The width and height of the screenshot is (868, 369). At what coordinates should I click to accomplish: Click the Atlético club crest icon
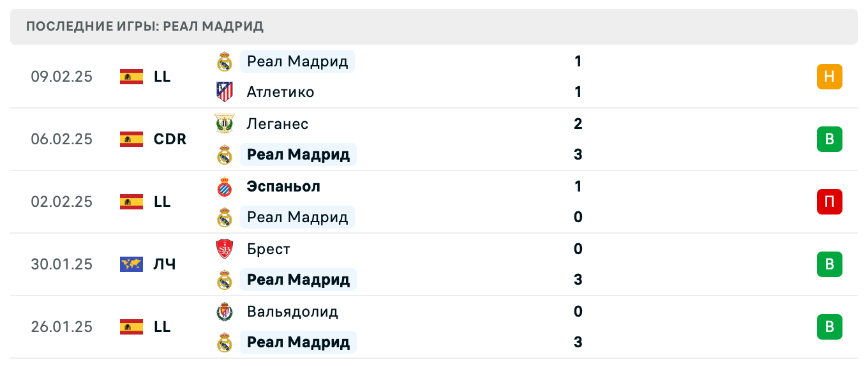pos(225,92)
